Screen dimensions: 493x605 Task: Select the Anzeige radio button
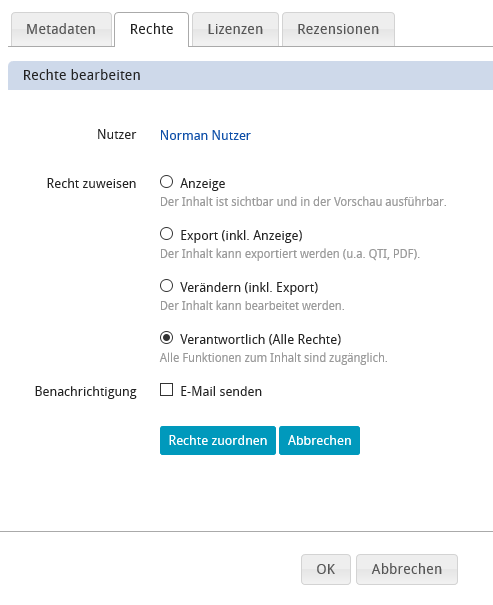[x=166, y=182]
